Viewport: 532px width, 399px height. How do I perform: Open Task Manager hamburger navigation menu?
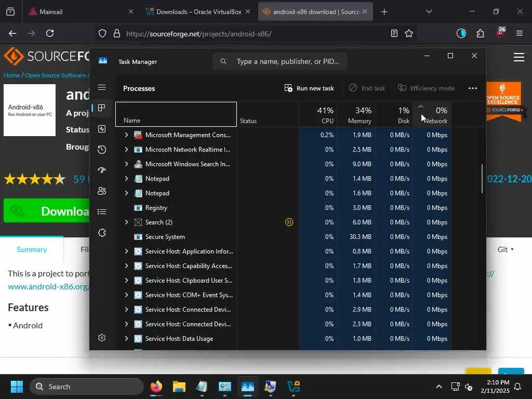coord(102,87)
